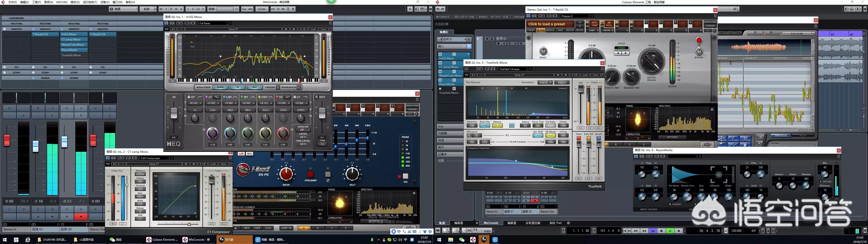Image resolution: width=868 pixels, height=244 pixels.
Task: Toggle the MF band enable checkbox
Action: 242,97
